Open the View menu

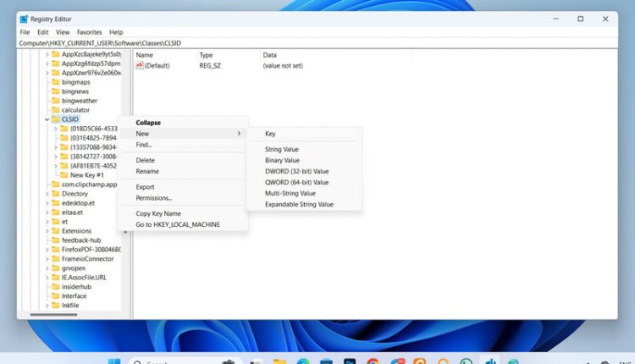tap(63, 32)
